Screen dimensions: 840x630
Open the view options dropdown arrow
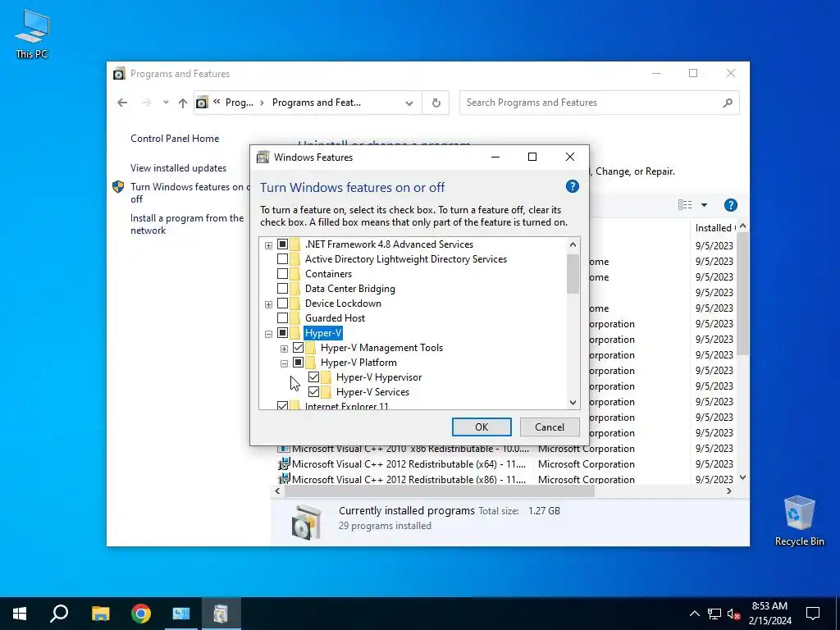pos(704,204)
